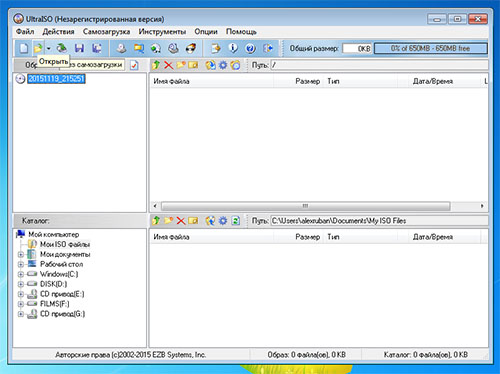The width and height of the screenshot is (500, 374).
Task: Select the Мои ISO файлы folder
Action: 65,244
